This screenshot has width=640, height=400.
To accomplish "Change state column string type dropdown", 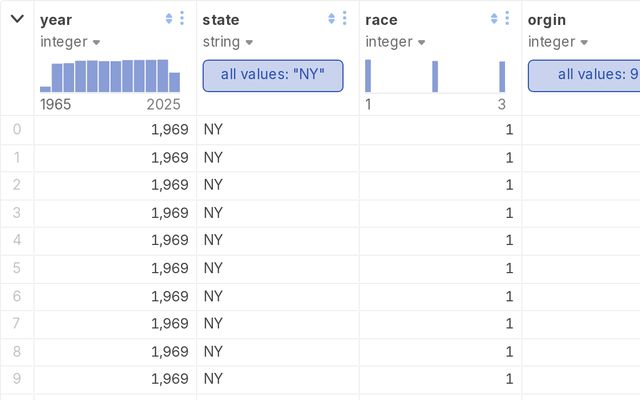I will 228,42.
